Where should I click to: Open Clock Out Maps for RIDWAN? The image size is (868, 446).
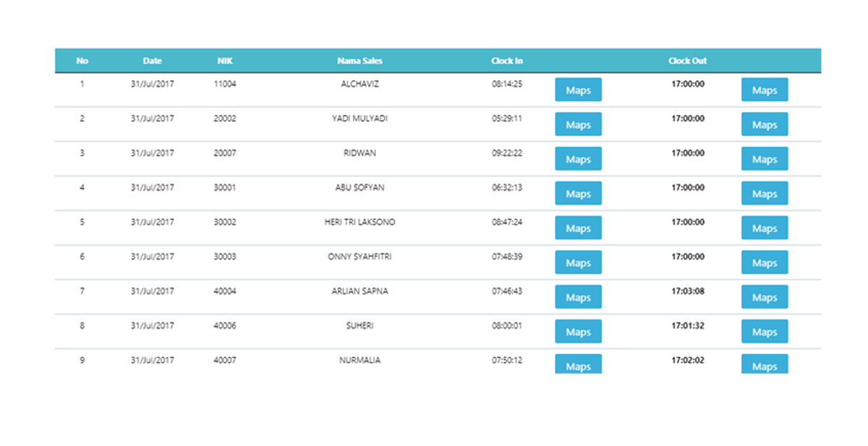tap(764, 160)
